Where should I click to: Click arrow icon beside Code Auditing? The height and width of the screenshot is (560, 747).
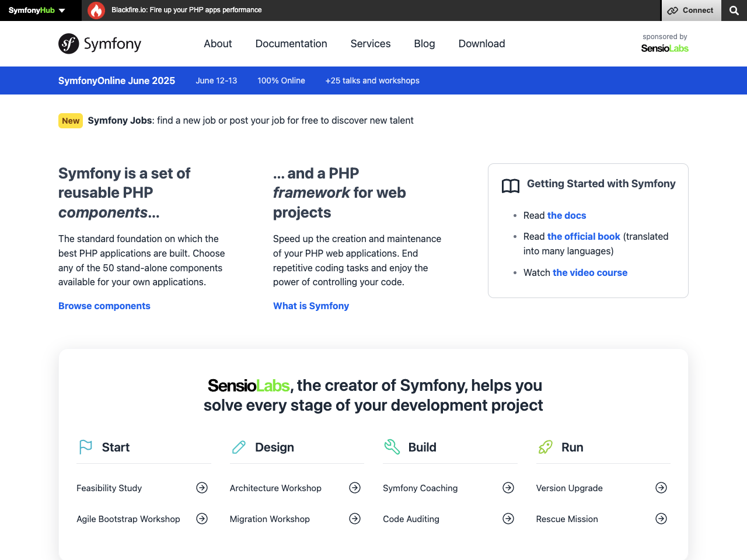click(x=508, y=519)
